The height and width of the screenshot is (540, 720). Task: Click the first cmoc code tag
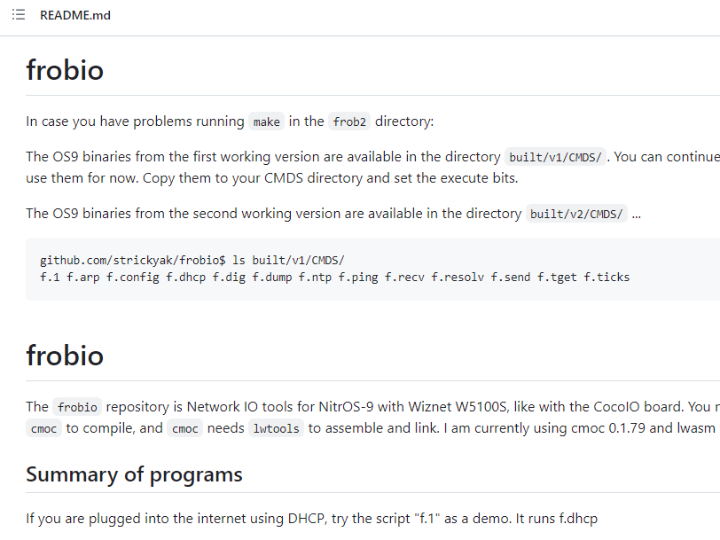tap(44, 429)
